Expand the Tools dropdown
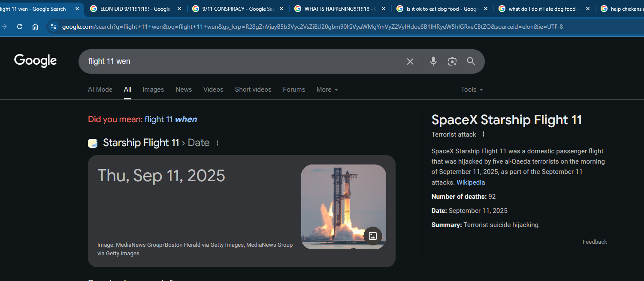 [x=472, y=90]
